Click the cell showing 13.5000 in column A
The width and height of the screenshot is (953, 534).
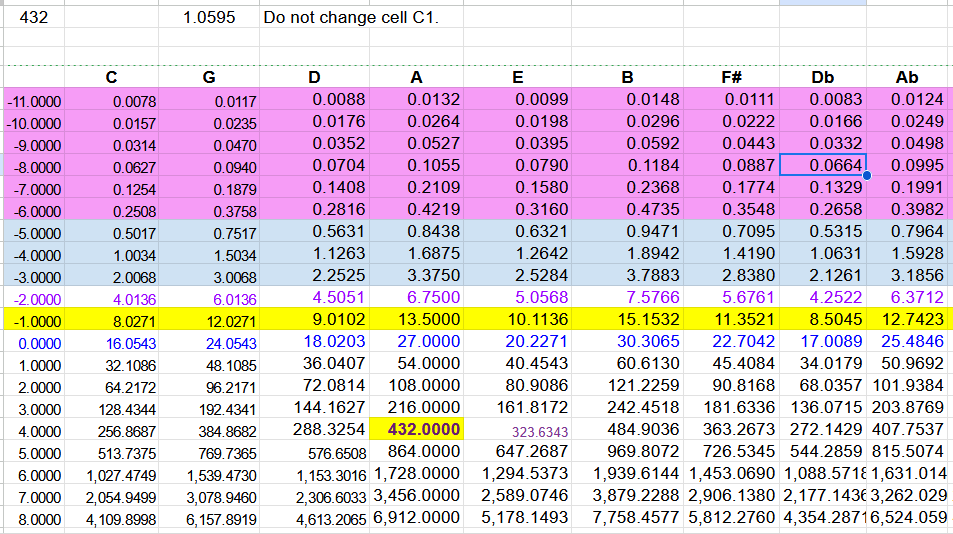(420, 320)
